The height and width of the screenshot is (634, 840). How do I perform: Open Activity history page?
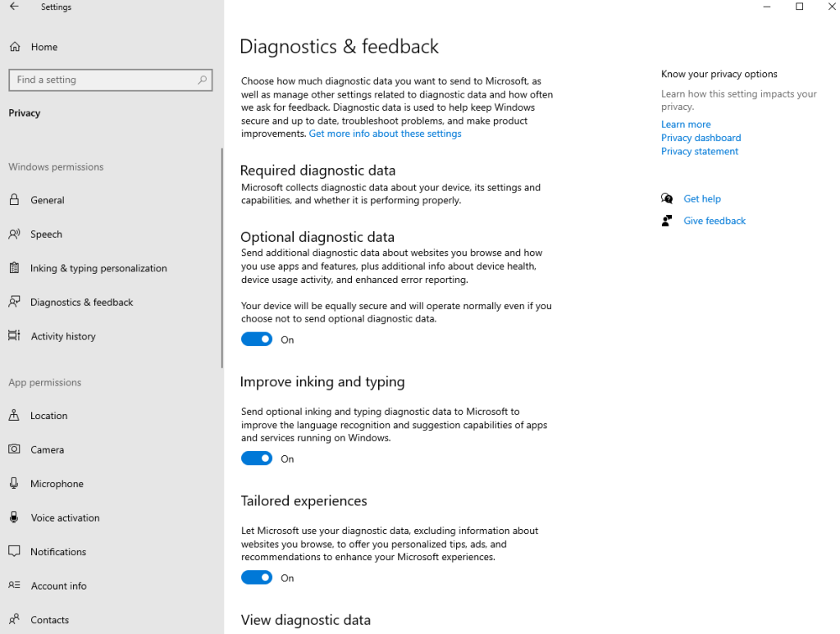pos(63,336)
